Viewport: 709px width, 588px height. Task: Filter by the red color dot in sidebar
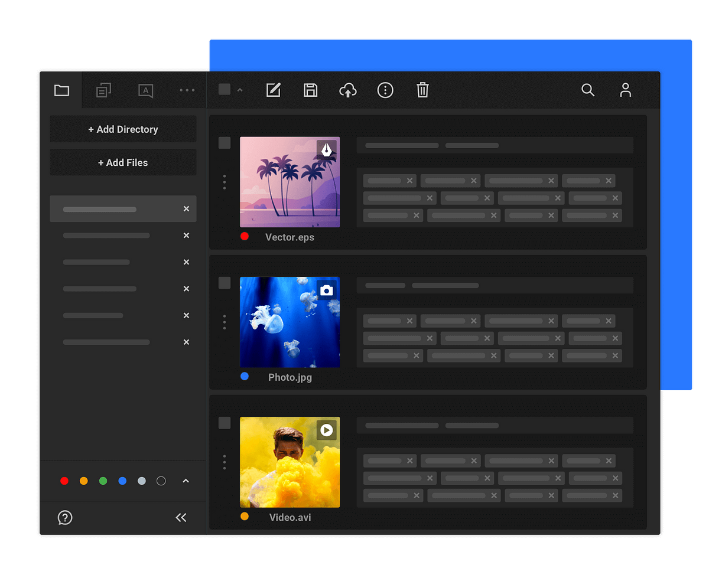pos(64,481)
